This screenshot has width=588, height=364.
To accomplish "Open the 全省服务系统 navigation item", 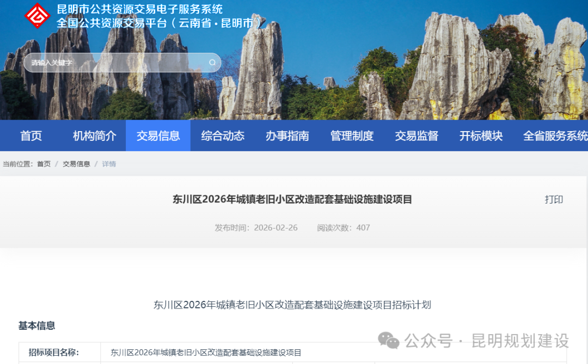I will click(x=555, y=135).
